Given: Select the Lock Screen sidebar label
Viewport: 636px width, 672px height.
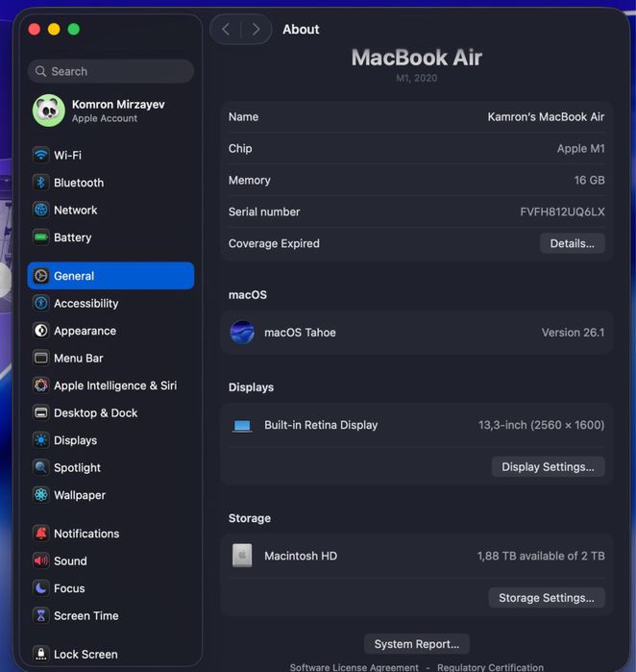Looking at the screenshot, I should [86, 655].
